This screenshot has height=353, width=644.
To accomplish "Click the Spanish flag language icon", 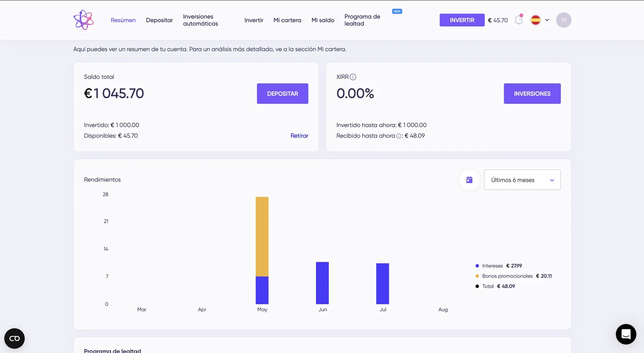I will click(x=535, y=20).
